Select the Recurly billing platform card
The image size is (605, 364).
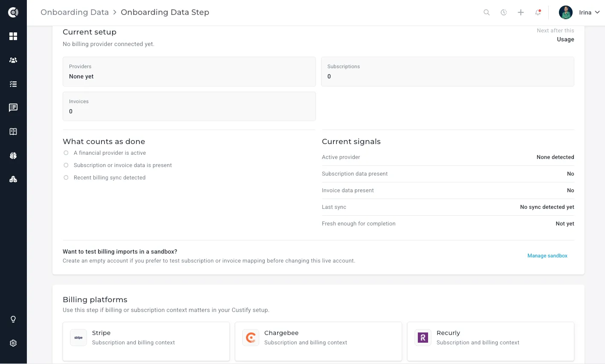pos(491,341)
